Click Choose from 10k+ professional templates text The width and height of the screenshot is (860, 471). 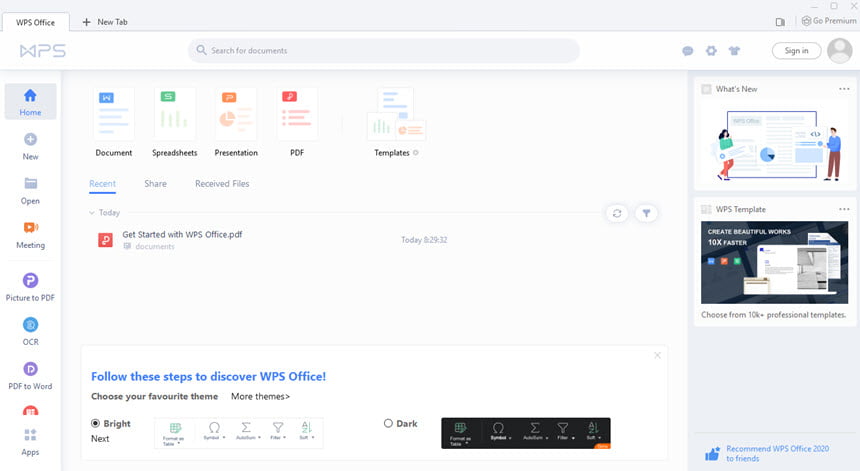tap(773, 315)
